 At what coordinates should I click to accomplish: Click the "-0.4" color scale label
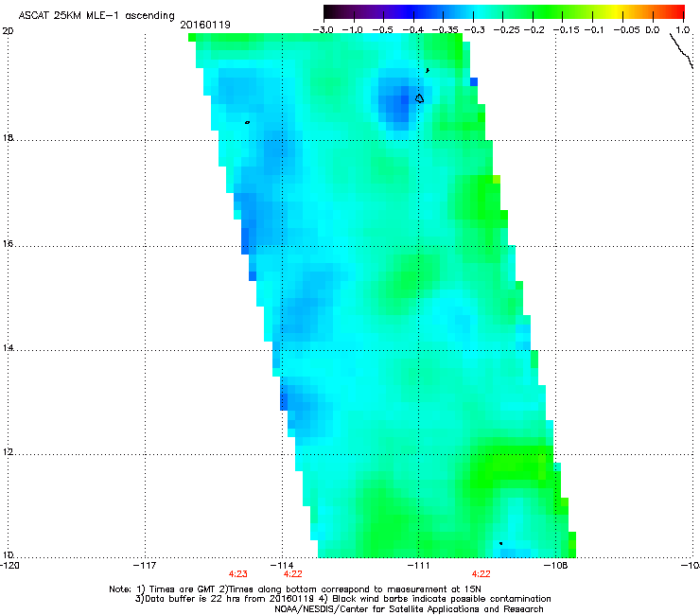click(413, 30)
